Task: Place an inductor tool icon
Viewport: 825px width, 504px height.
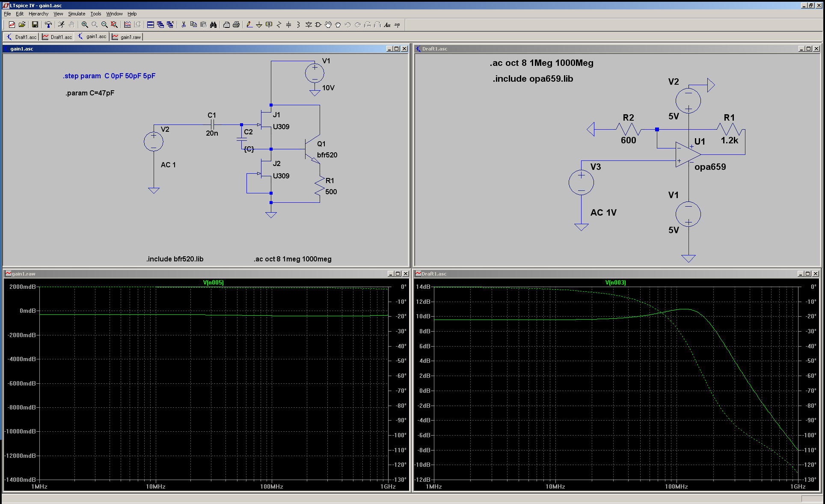Action: click(299, 25)
